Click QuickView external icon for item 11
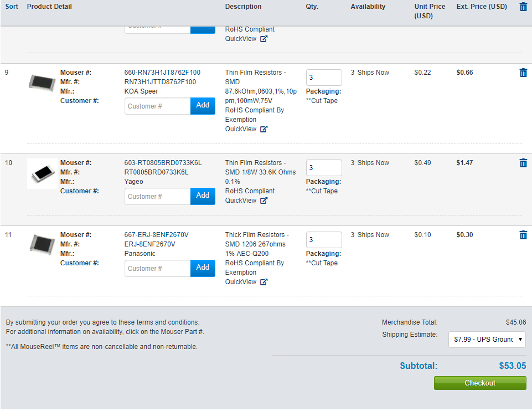This screenshot has height=411, width=532. pos(264,282)
